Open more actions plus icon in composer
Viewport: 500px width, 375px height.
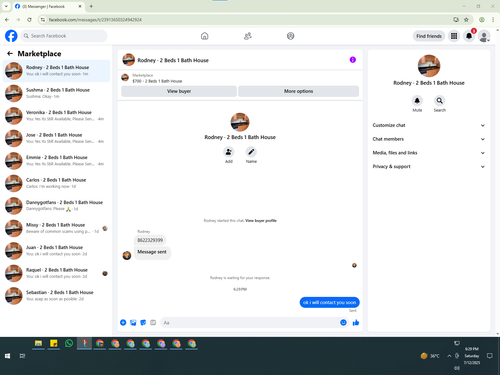(123, 322)
